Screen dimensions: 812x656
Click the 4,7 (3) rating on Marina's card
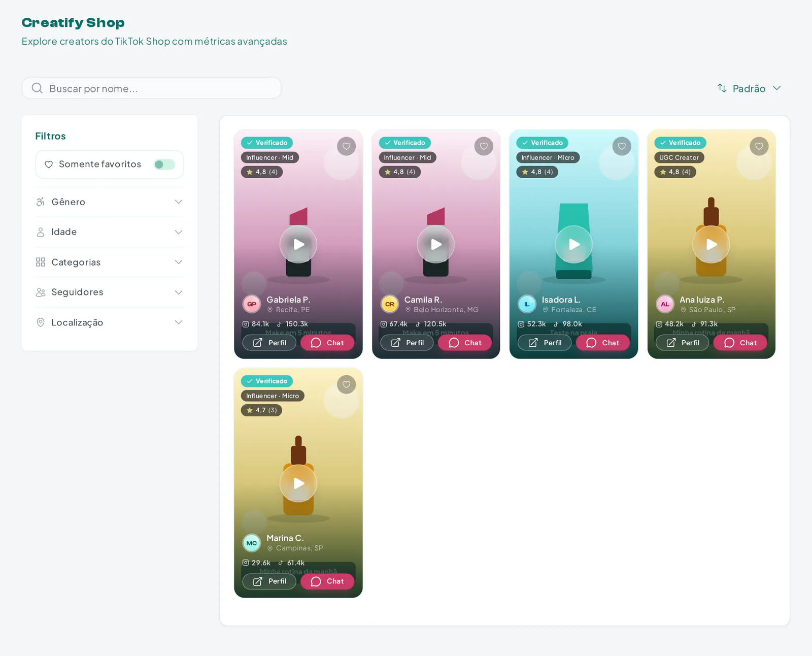coord(261,410)
